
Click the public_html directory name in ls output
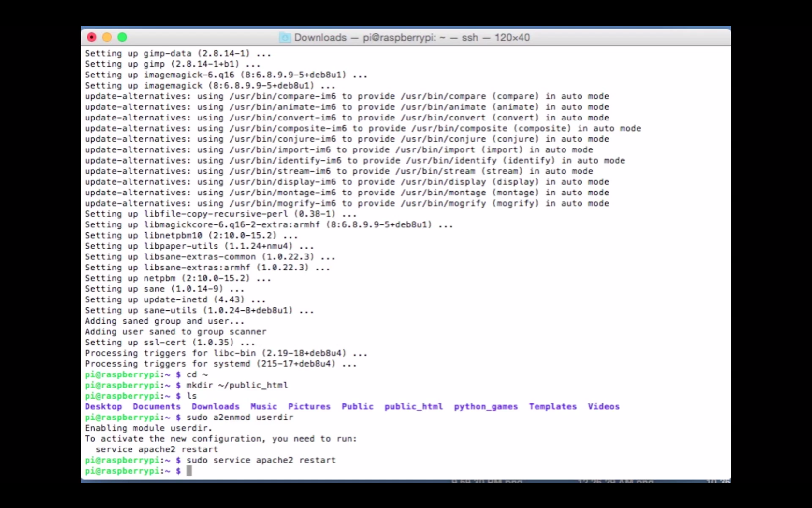414,406
